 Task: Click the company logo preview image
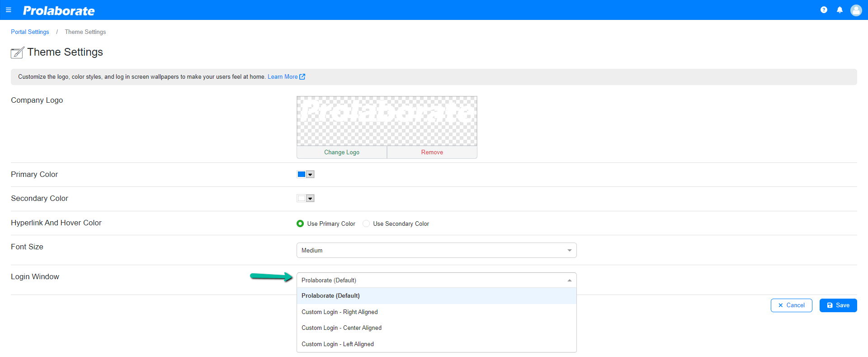[387, 121]
